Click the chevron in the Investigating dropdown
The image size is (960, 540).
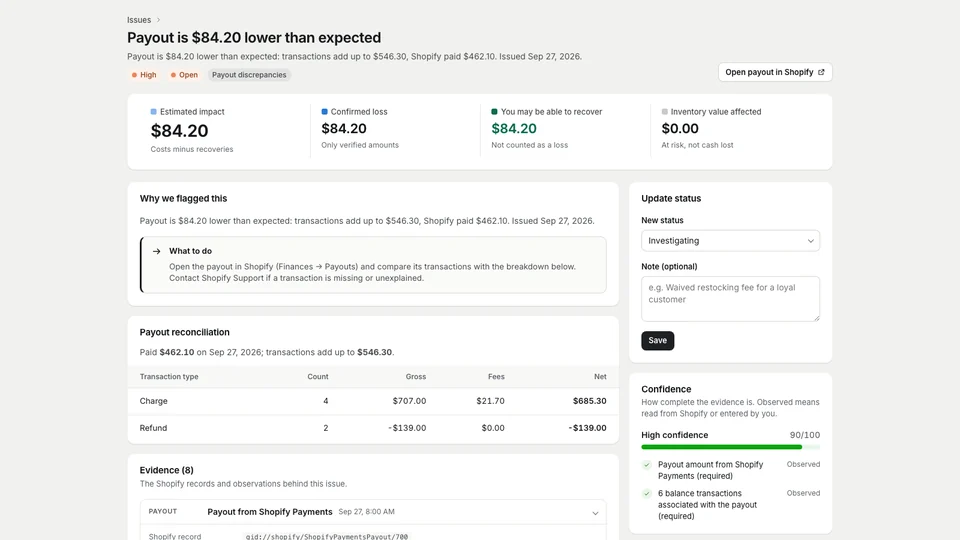[x=811, y=241]
